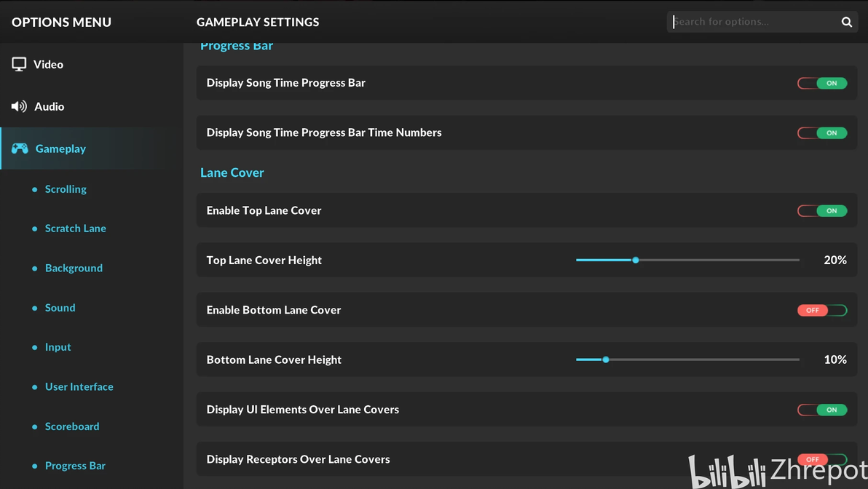Click the Bottom Lane Cover Height slider

(x=687, y=359)
